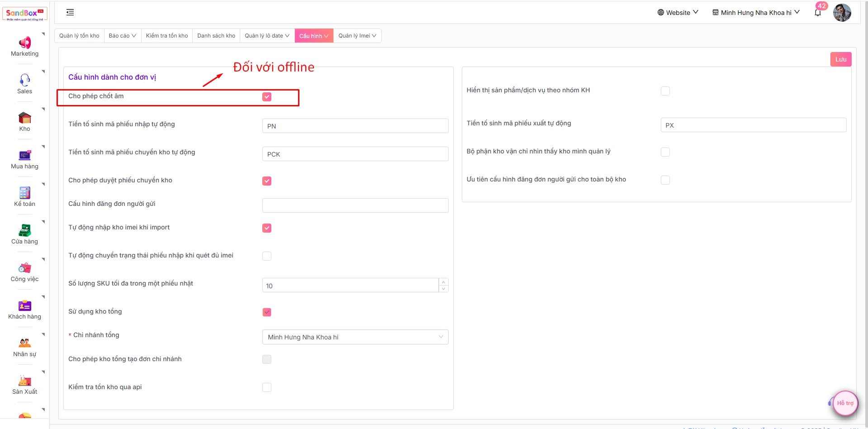
Task: Open the Sales headset icon
Action: [x=24, y=80]
